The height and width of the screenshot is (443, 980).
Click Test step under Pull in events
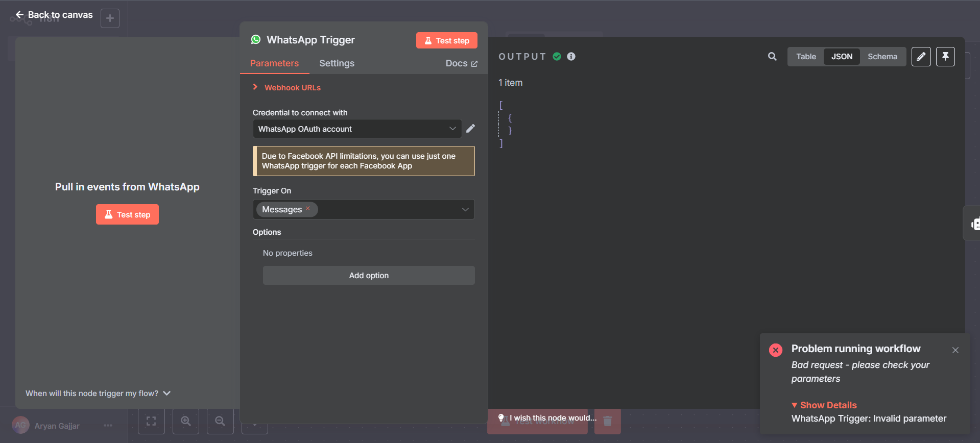click(127, 214)
